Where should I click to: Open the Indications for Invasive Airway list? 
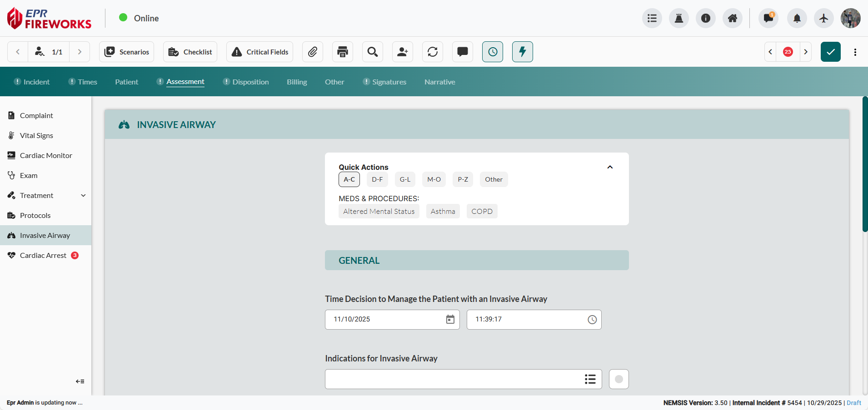click(590, 379)
